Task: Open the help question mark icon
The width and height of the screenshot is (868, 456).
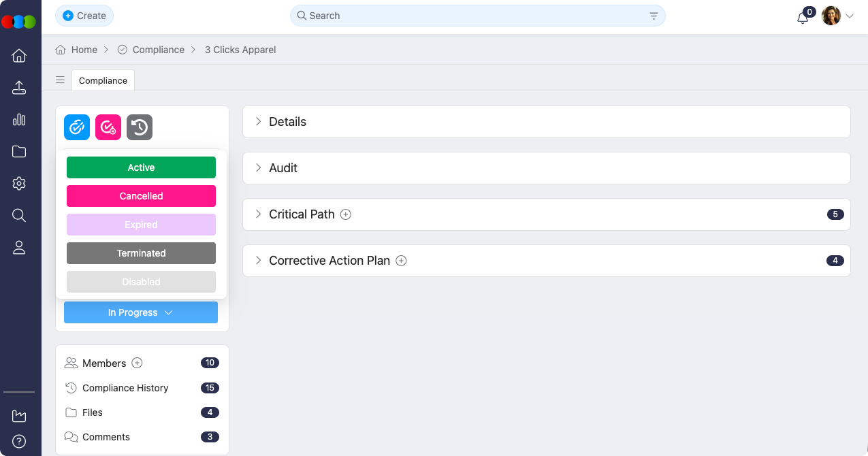Action: click(20, 440)
